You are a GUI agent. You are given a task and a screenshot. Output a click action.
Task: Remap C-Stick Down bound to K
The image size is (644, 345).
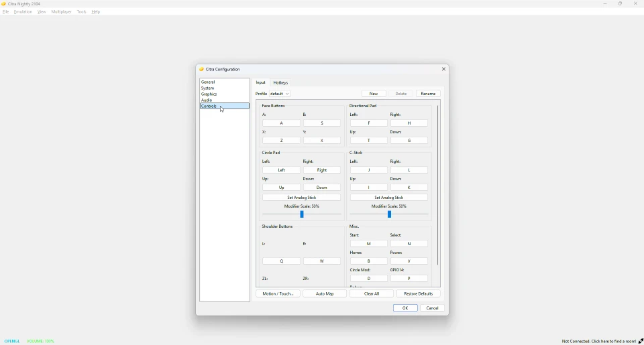409,188
